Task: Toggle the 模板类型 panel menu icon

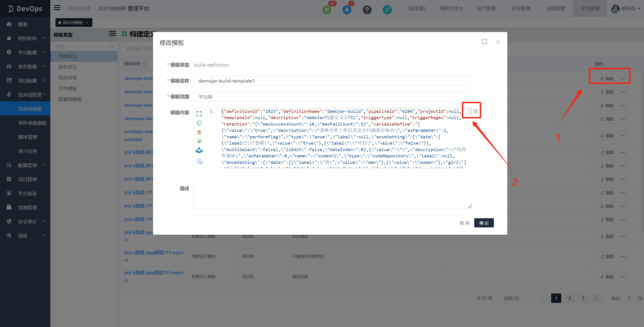Action: point(112,34)
